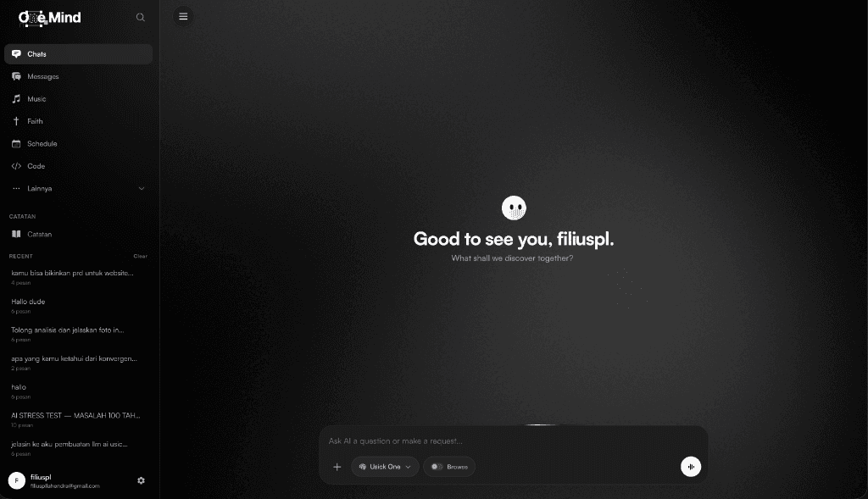Click the F profile avatar
Screen dimensions: 868x499
(17, 480)
